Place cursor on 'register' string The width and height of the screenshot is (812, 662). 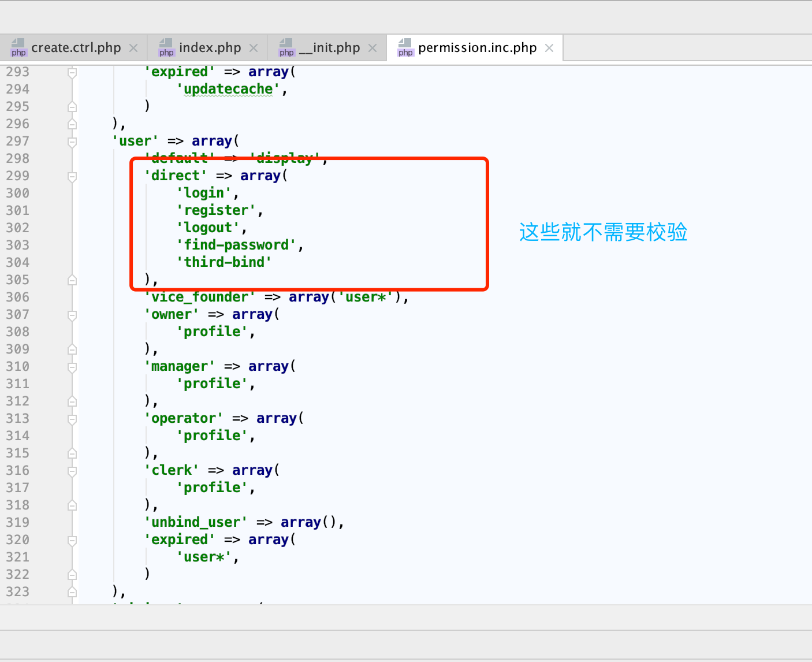pyautogui.click(x=216, y=210)
